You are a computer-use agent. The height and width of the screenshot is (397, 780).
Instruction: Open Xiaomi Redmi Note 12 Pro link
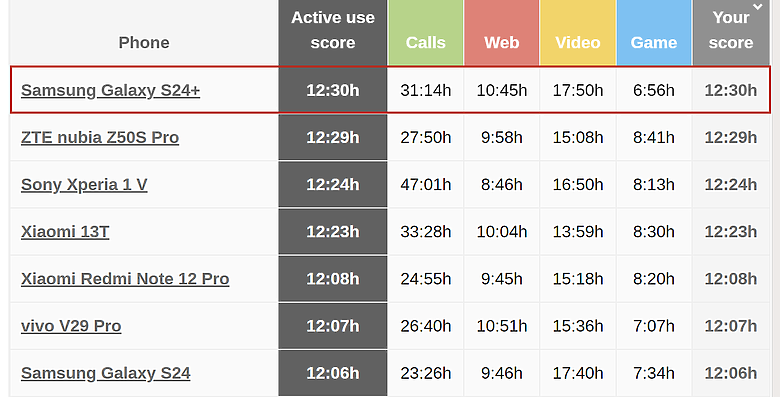coord(125,279)
